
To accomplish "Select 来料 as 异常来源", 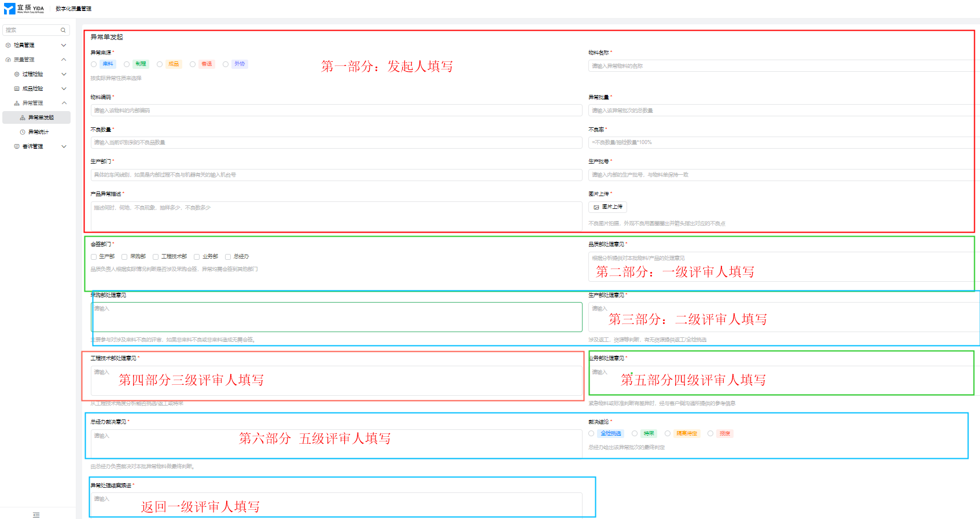I will [x=94, y=64].
